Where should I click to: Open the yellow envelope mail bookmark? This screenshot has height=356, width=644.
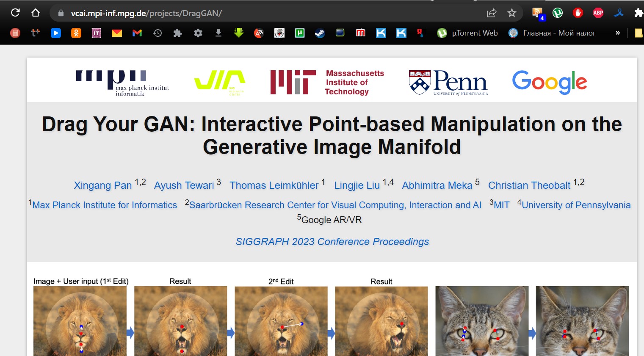point(117,33)
